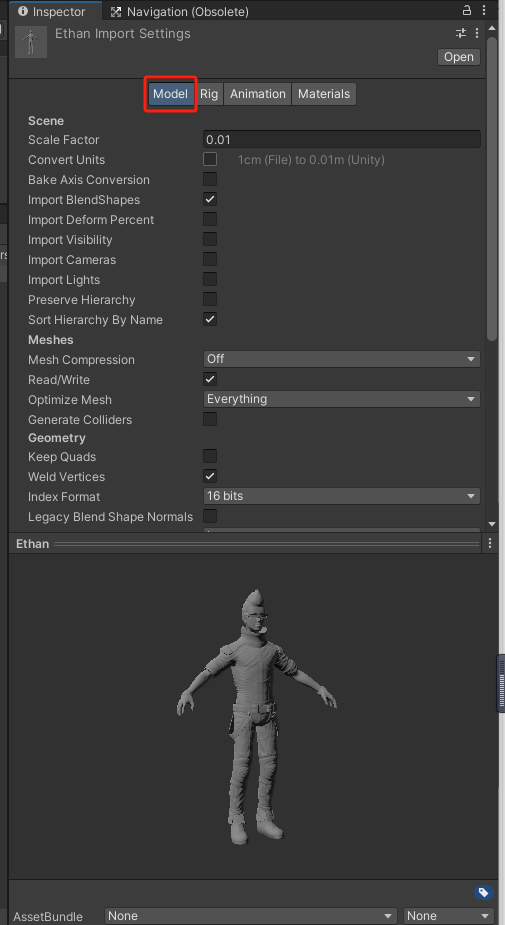This screenshot has width=505, height=925.
Task: Select the Materials tab
Action: pos(324,94)
